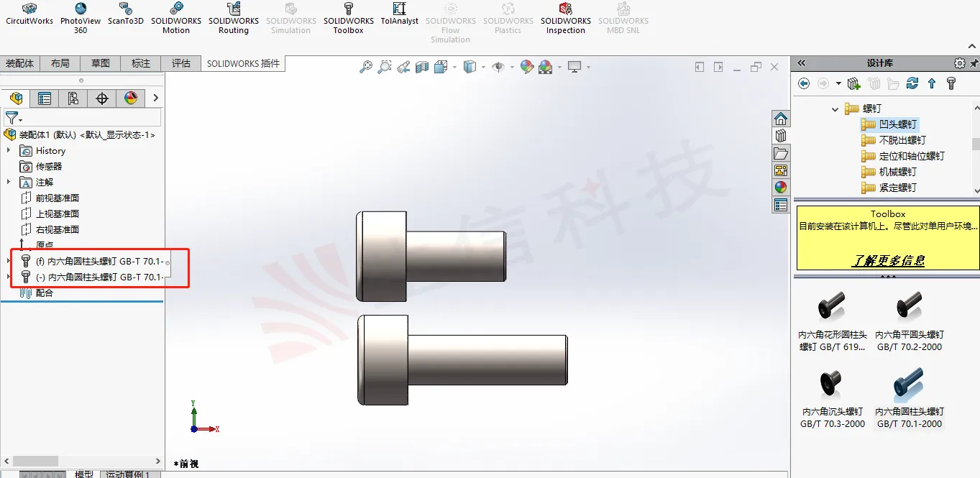The height and width of the screenshot is (478, 980).
Task: Open DisplayManager color ball tab
Action: [131, 98]
